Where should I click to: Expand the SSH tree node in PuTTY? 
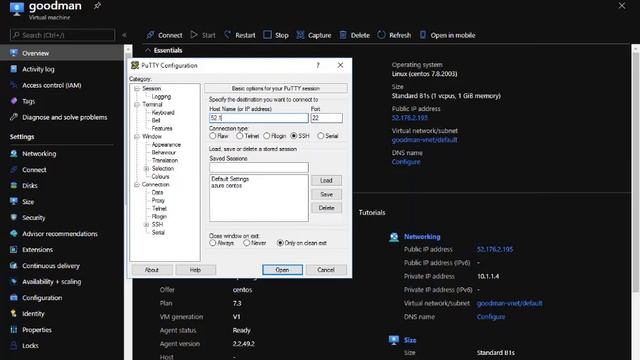[147, 224]
